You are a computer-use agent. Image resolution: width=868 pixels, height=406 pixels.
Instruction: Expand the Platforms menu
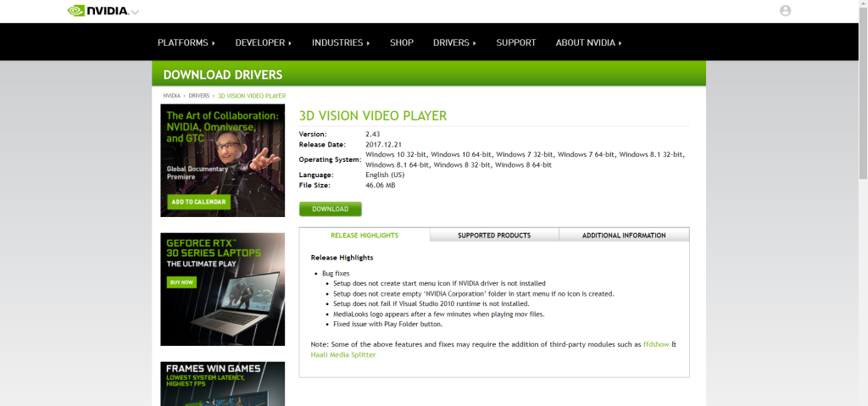186,42
